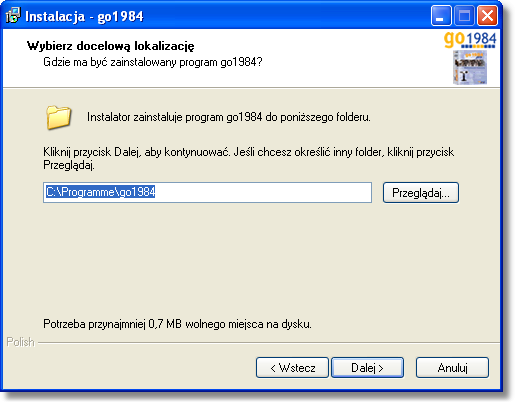This screenshot has height=404, width=515.
Task: Click the installation path input field
Action: pos(207,192)
